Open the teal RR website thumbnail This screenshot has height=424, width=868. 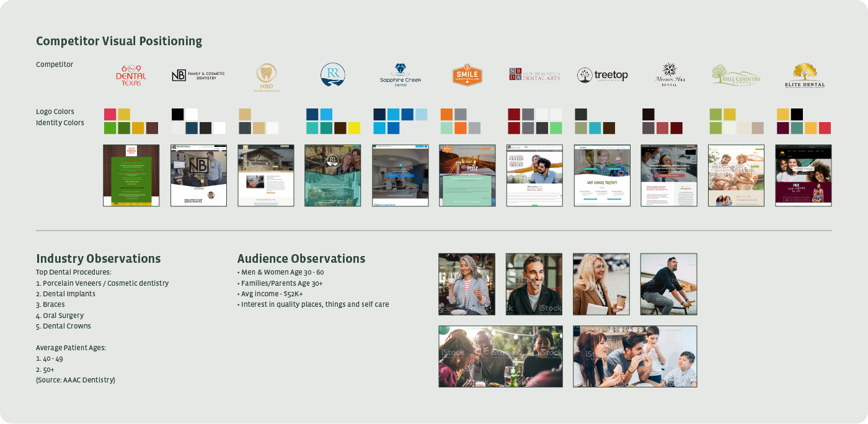(333, 175)
